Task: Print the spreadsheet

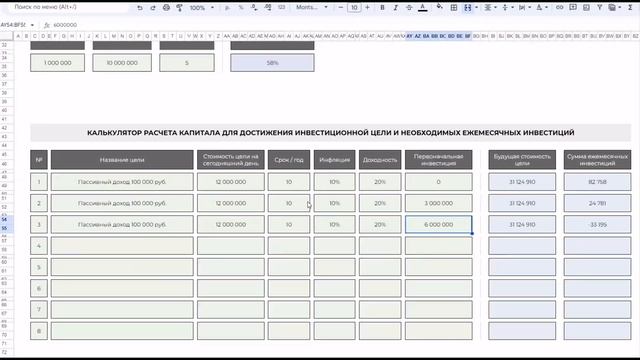Action: [x=166, y=8]
